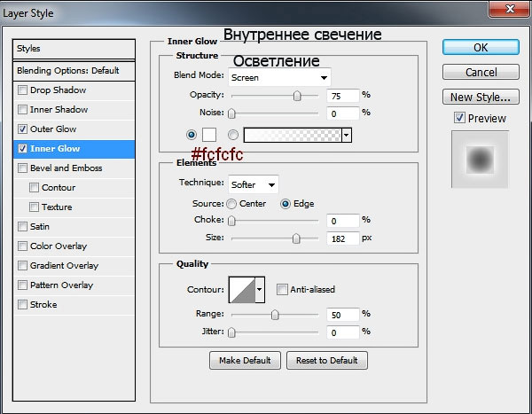Screen dimensions: 532x414
Task: Open the Contour picker dropdown arrow
Action: (260, 290)
